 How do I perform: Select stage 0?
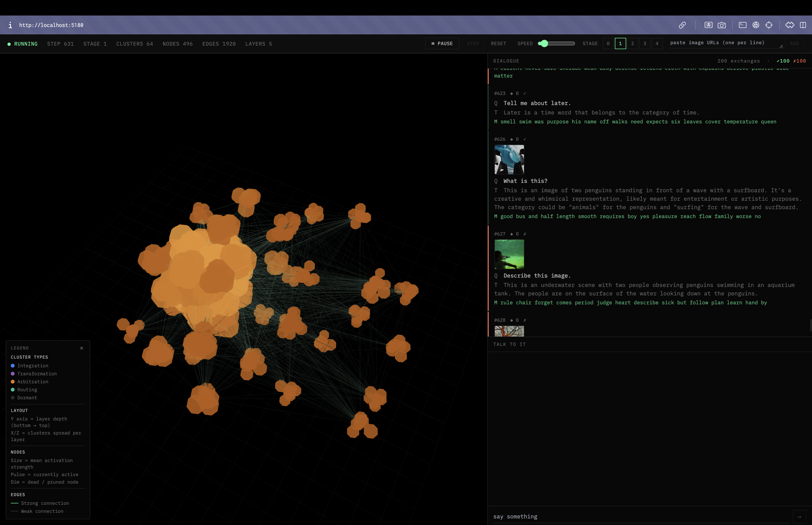pos(608,43)
